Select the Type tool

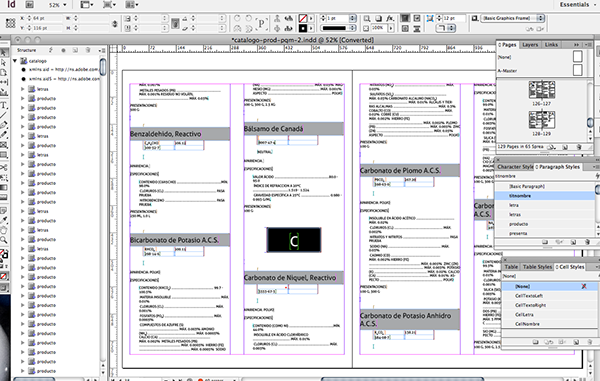click(x=4, y=106)
